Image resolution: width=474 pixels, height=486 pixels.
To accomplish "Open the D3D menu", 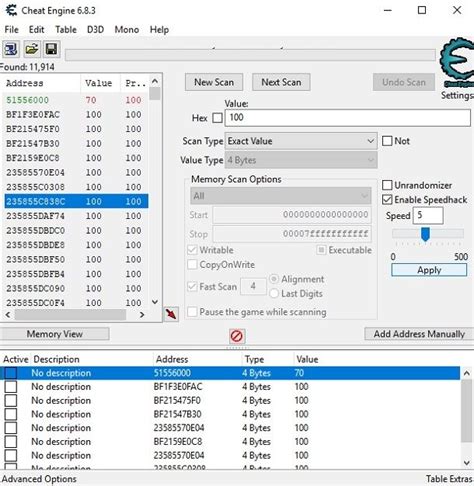I will tap(95, 30).
